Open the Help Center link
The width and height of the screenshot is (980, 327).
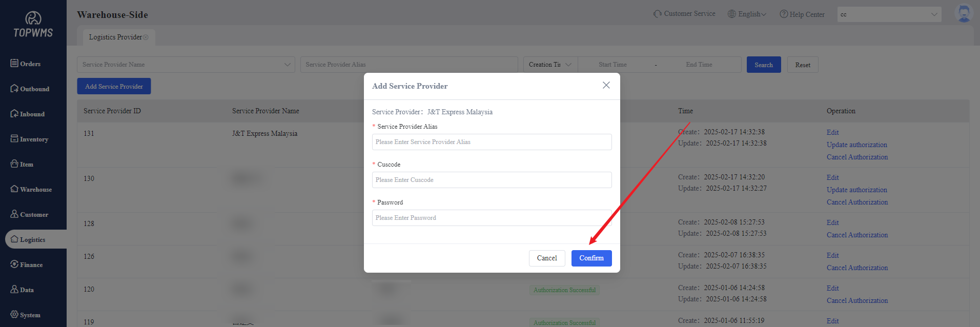[x=802, y=14]
